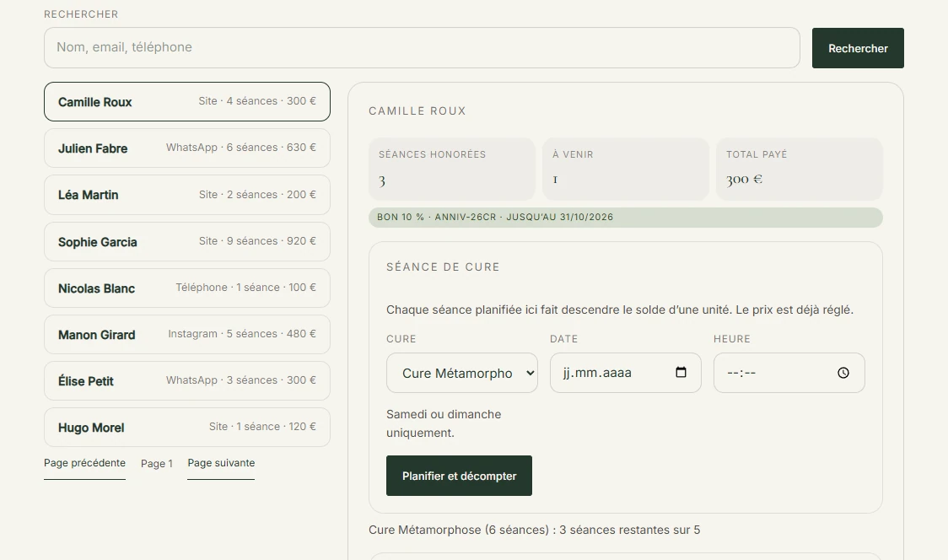Select client Nicolas Blanc in list

pyautogui.click(x=187, y=288)
